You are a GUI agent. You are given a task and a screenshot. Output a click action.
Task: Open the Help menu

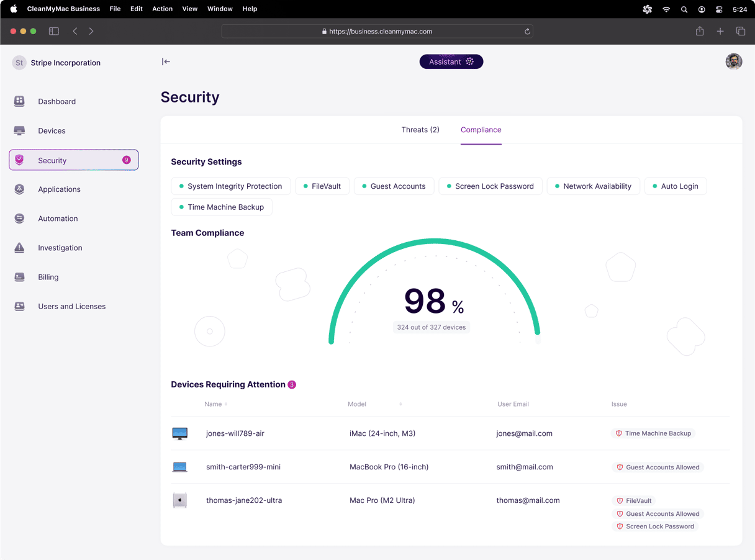click(x=250, y=9)
